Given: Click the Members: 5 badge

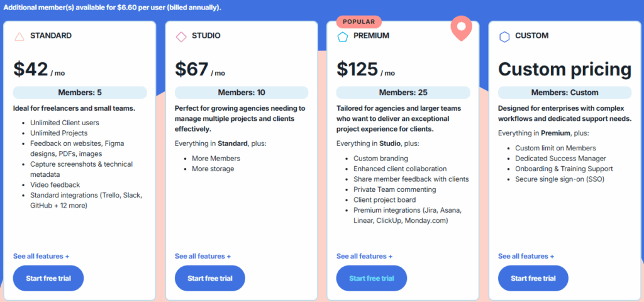Looking at the screenshot, I should (x=80, y=92).
